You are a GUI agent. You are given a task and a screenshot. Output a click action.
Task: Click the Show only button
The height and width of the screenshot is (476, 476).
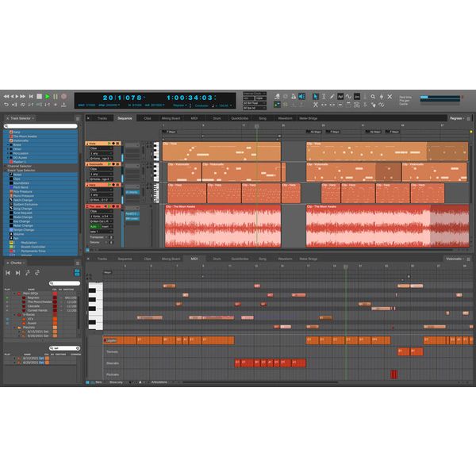coord(116,382)
